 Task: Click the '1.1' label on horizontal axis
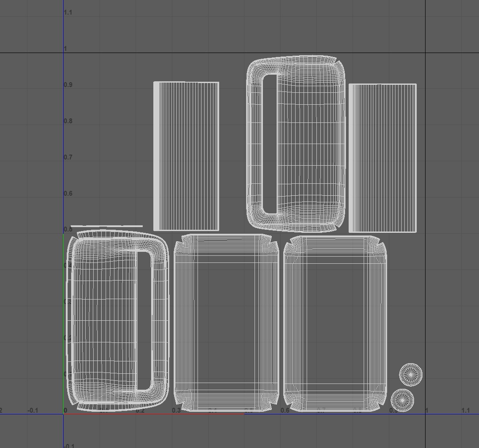point(465,410)
